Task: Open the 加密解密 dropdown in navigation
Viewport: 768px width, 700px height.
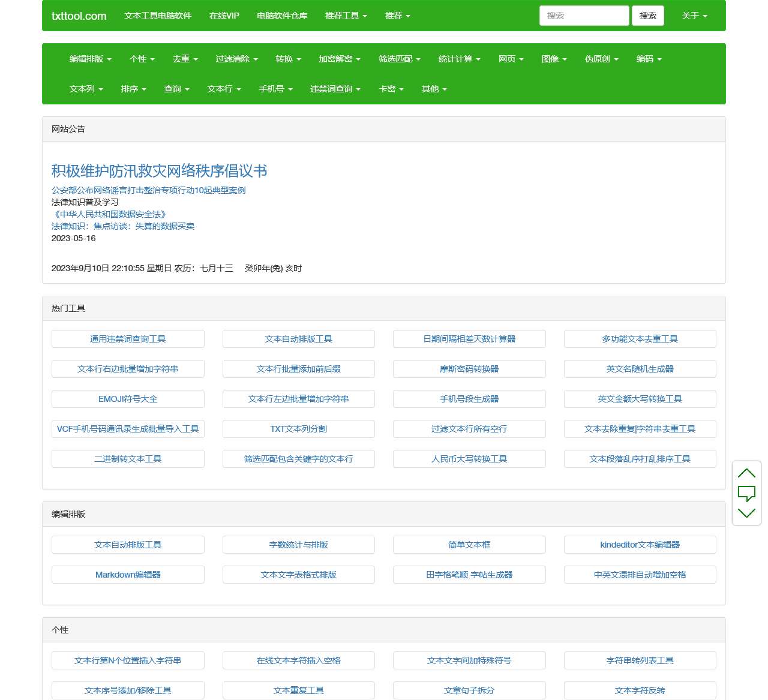Action: (x=339, y=59)
